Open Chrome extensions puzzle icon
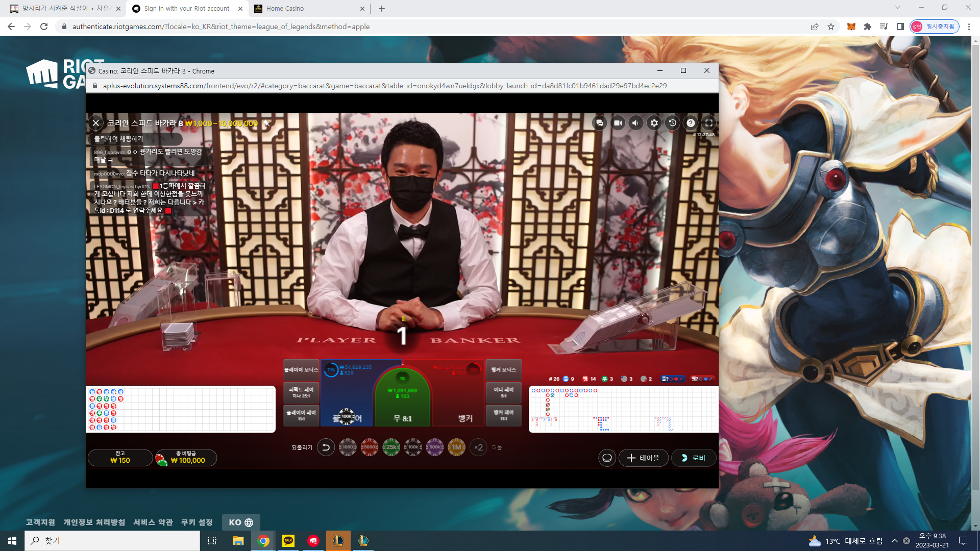The width and height of the screenshot is (980, 551). coord(868,27)
